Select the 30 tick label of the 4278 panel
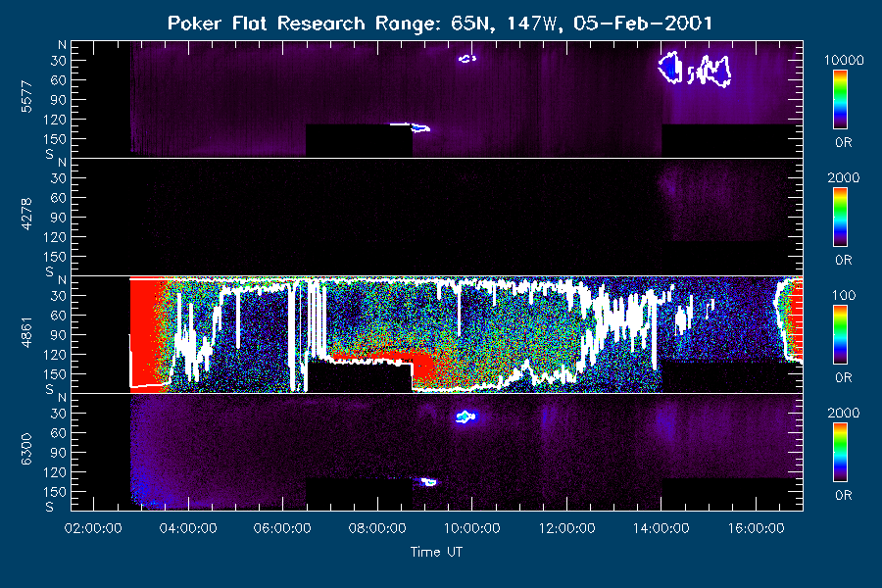This screenshot has width=882, height=588. [x=59, y=178]
